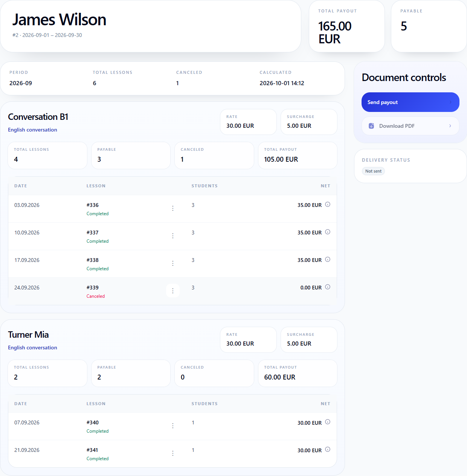Show net info for lesson #338
The image size is (467, 476).
click(328, 260)
